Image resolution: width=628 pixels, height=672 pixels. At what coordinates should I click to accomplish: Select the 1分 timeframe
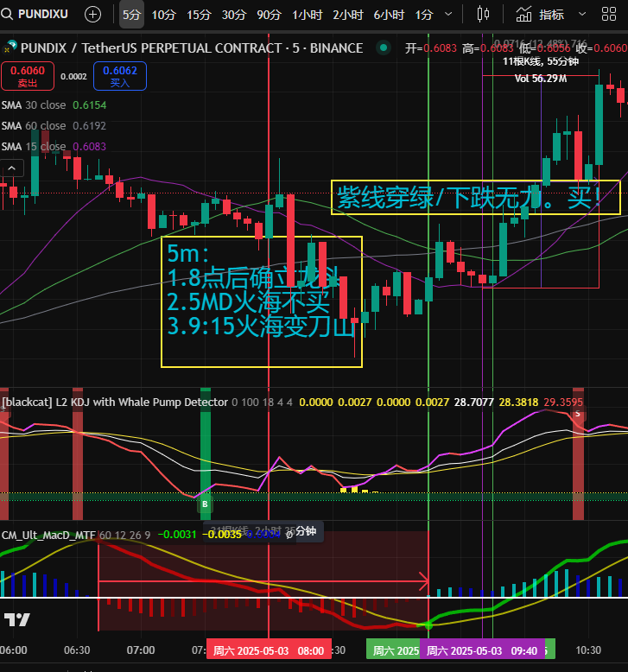pyautogui.click(x=424, y=15)
